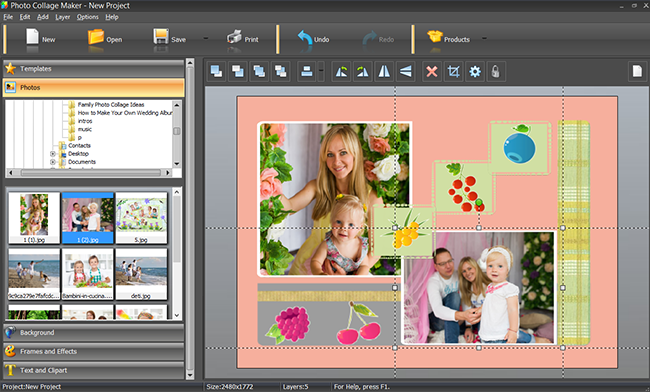This screenshot has height=392, width=650.
Task: Select the red currant clipart on canvas
Action: click(465, 187)
